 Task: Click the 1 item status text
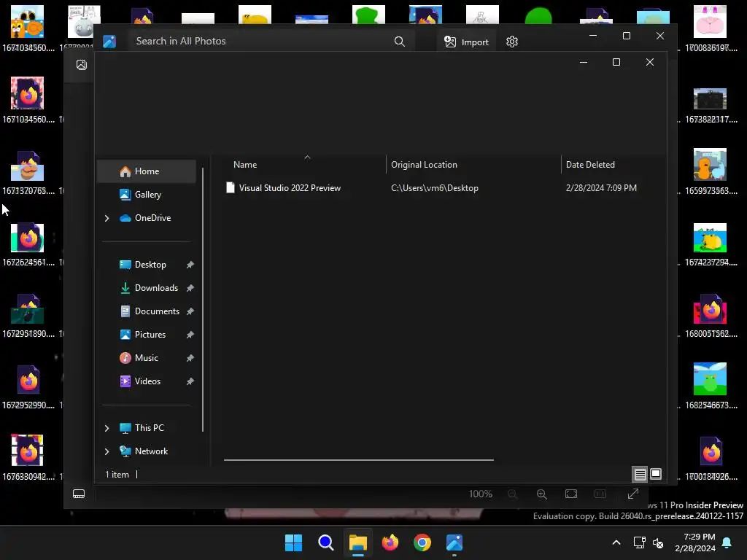[117, 475]
